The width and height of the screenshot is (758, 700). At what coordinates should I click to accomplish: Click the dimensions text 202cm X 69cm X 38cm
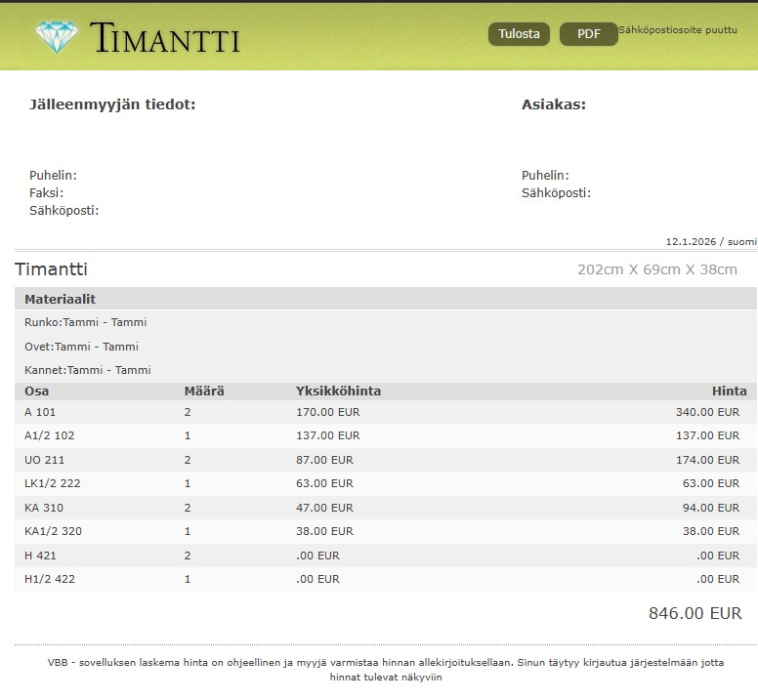pyautogui.click(x=656, y=270)
